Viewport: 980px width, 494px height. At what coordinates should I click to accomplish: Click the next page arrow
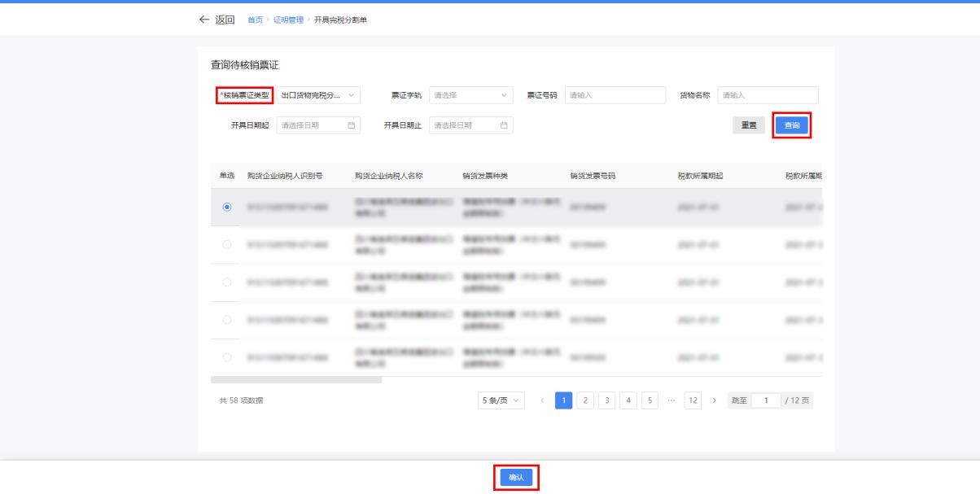715,400
